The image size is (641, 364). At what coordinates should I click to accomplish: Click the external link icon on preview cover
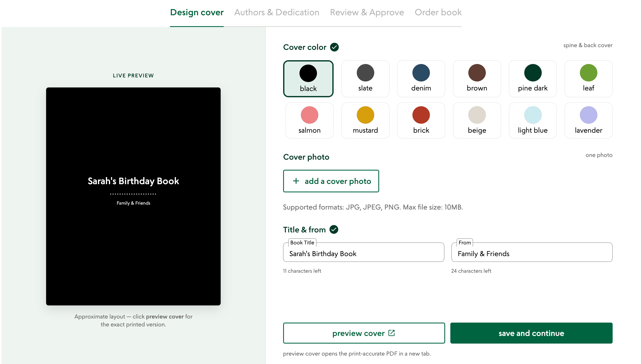[x=391, y=333]
